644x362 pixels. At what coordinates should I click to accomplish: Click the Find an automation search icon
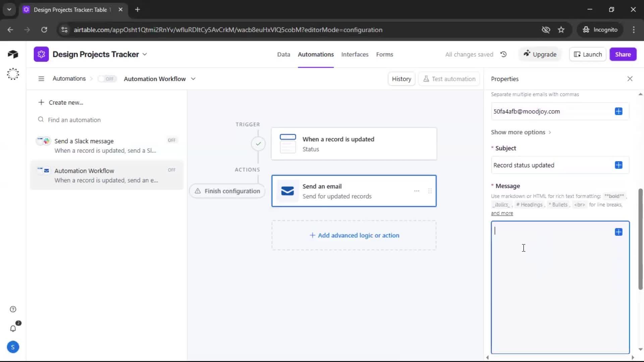(x=41, y=120)
